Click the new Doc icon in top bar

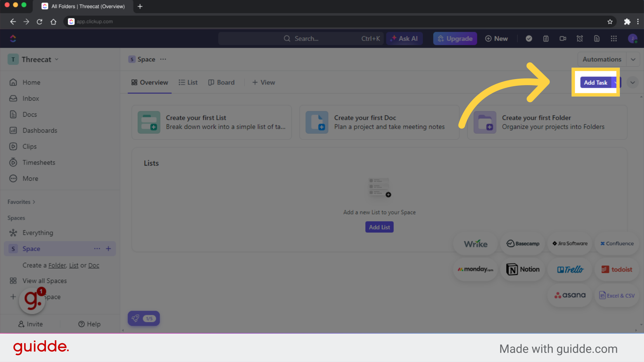597,39
